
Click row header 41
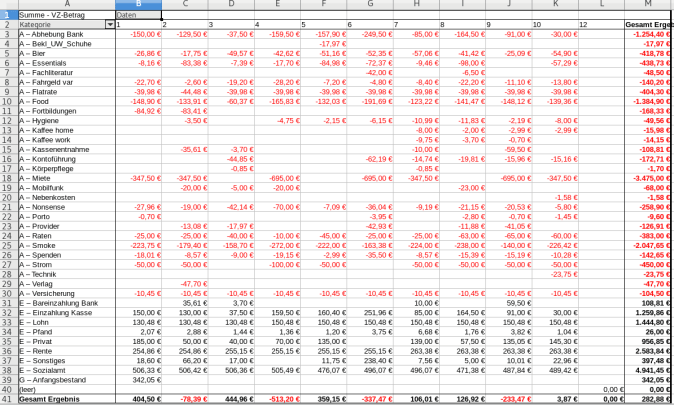coord(8,399)
